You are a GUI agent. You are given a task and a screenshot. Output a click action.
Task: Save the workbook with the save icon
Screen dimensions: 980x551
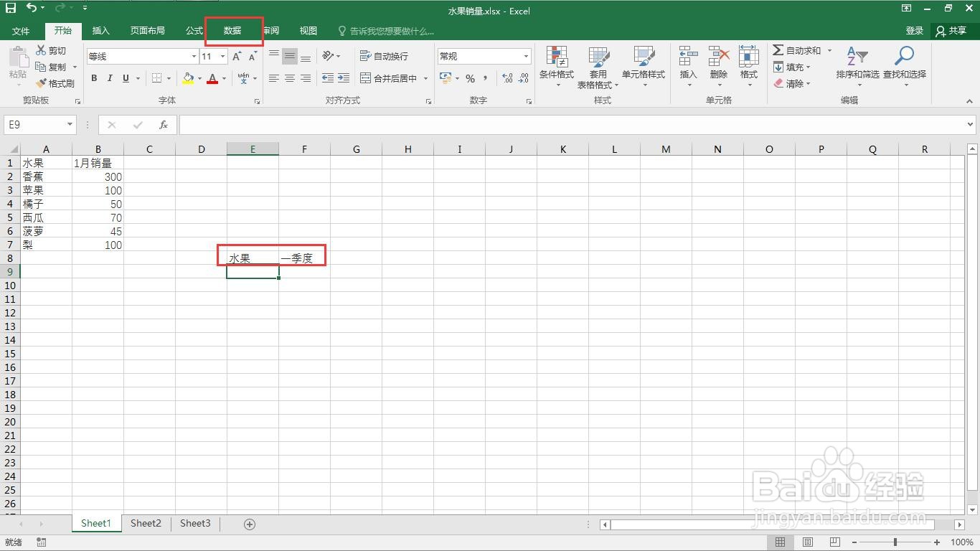[11, 8]
